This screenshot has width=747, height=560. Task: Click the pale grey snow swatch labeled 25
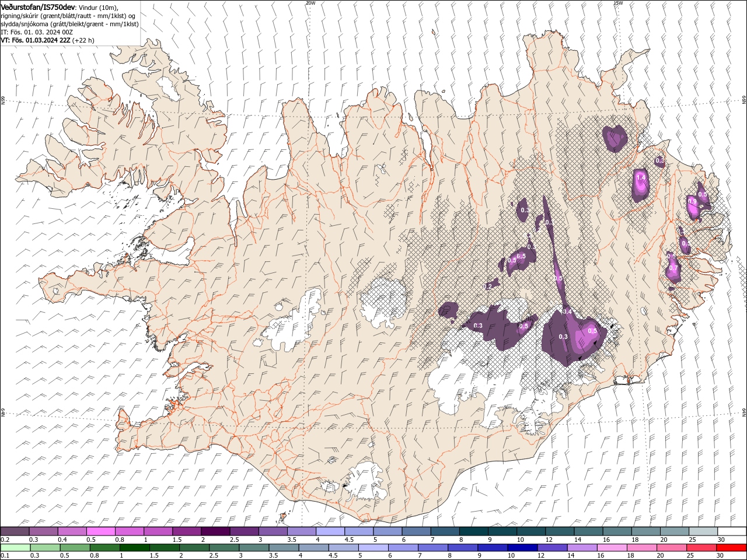click(x=704, y=531)
